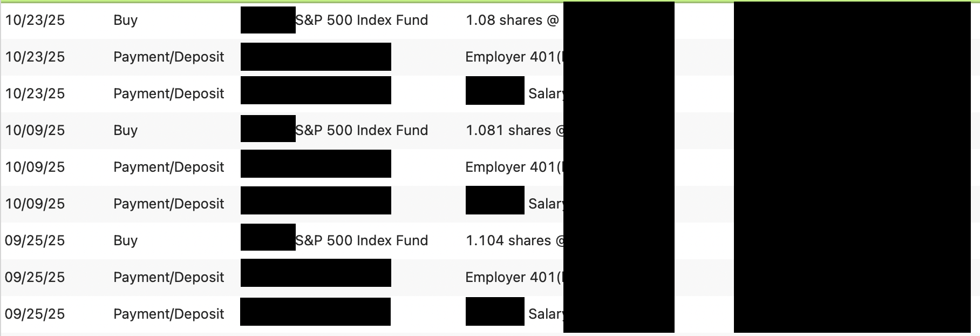Open the S&P 500 Index Fund entry dated 10/23/25
This screenshot has height=336, width=980.
[362, 20]
